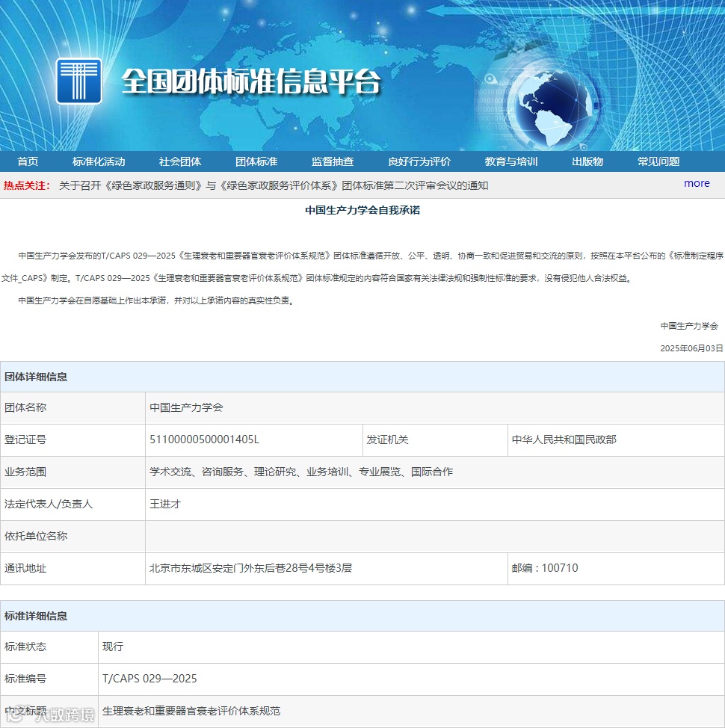The height and width of the screenshot is (728, 725).
Task: Open the 首页 navigation item
Action: pyautogui.click(x=28, y=161)
